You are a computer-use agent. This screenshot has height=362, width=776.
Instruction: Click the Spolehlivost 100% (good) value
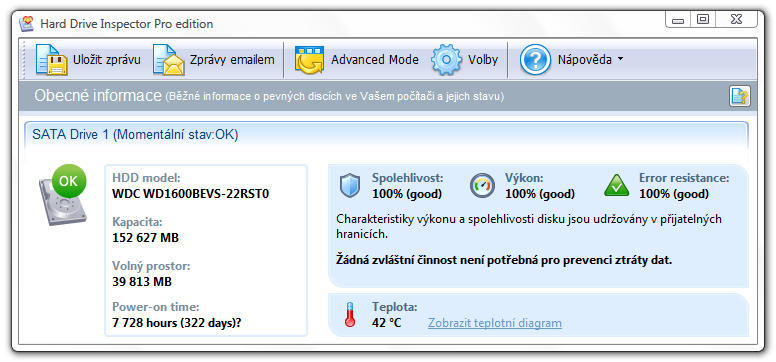pos(407,194)
